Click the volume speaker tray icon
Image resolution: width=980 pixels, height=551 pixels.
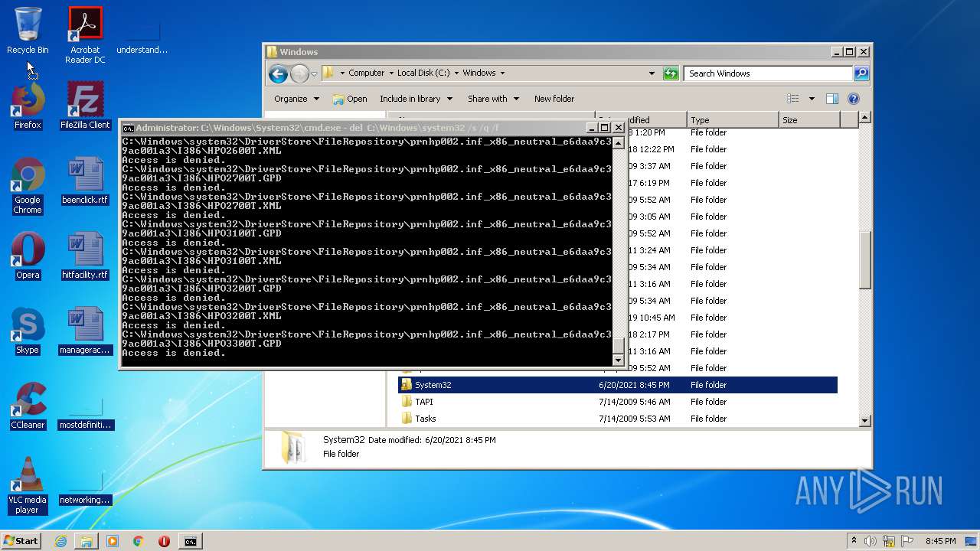[x=870, y=541]
